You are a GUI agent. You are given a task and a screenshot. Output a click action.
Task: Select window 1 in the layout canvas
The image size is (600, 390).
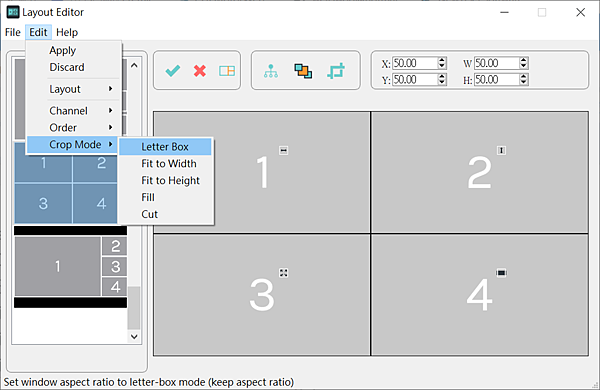(262, 172)
